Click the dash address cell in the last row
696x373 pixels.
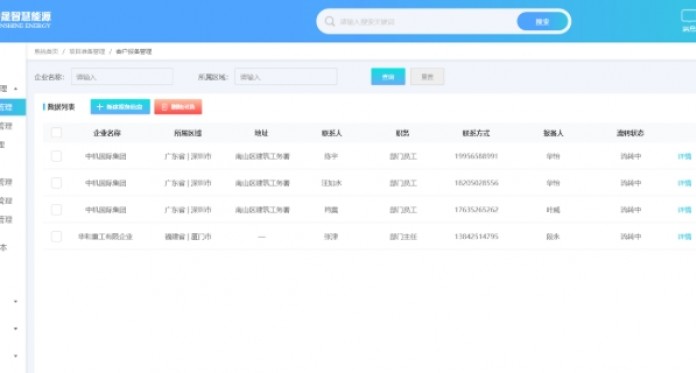(261, 237)
